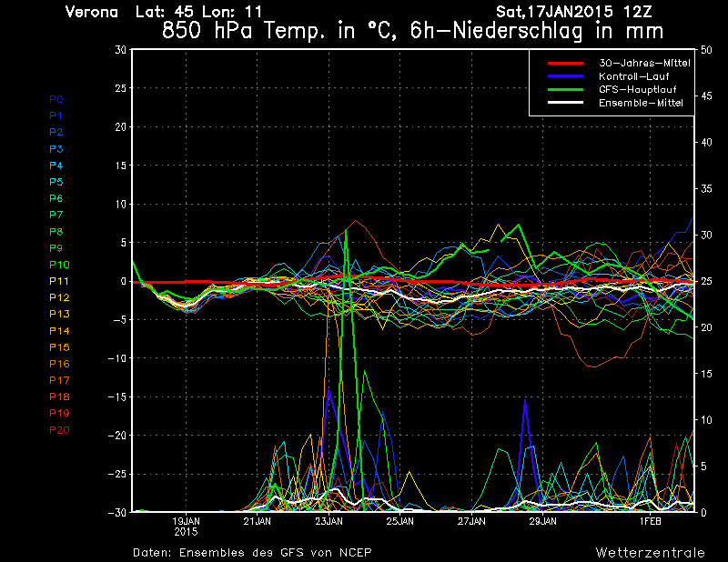
Task: Select the "-10" temperature axis value
Action: (117, 358)
